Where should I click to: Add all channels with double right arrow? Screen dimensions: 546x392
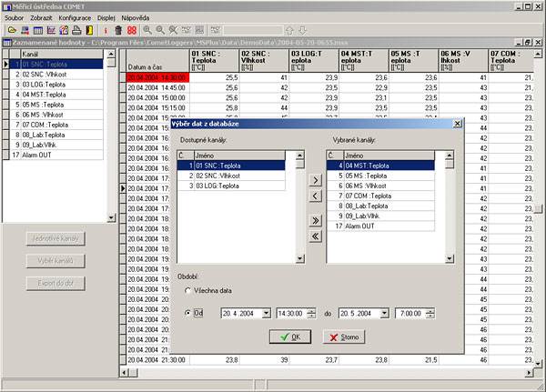(x=316, y=220)
